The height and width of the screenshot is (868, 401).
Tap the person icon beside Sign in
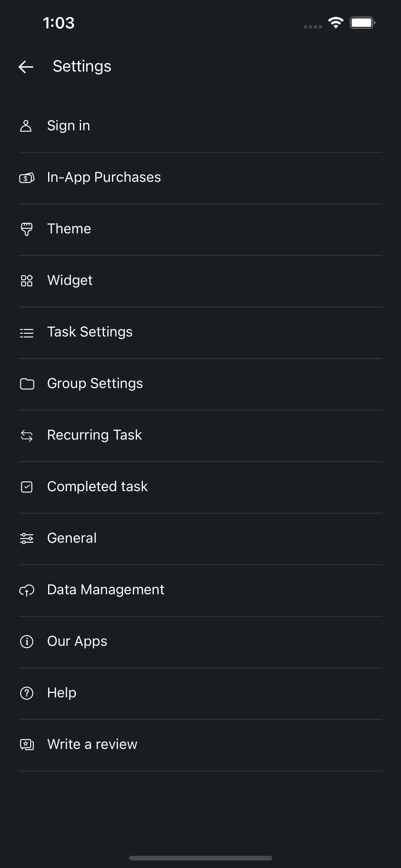[26, 126]
